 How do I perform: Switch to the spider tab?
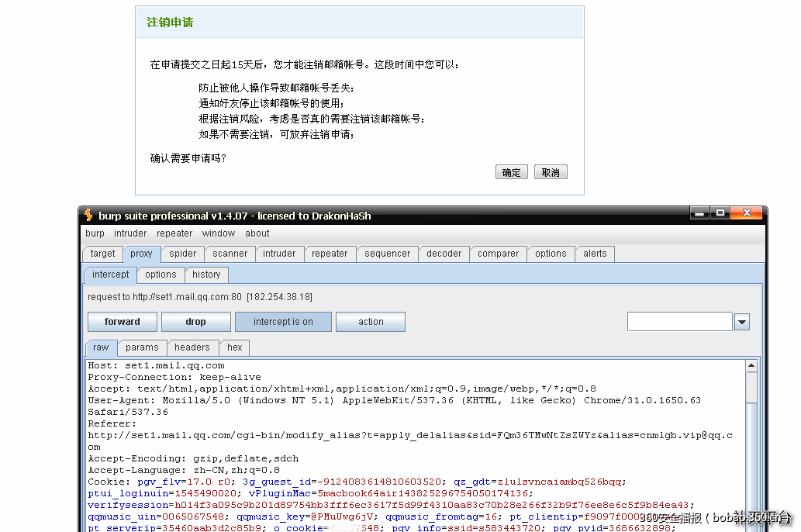(x=183, y=254)
